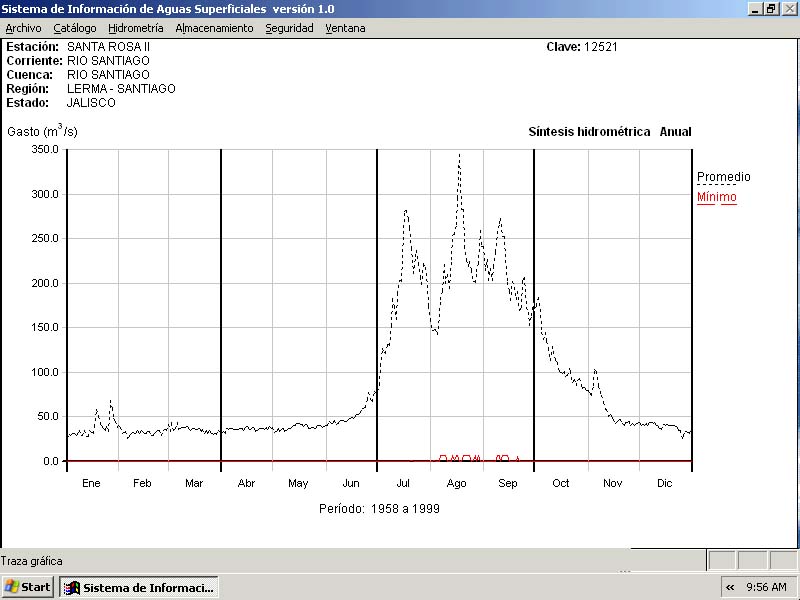
Task: Select the Promedio legend entry
Action: coord(723,177)
